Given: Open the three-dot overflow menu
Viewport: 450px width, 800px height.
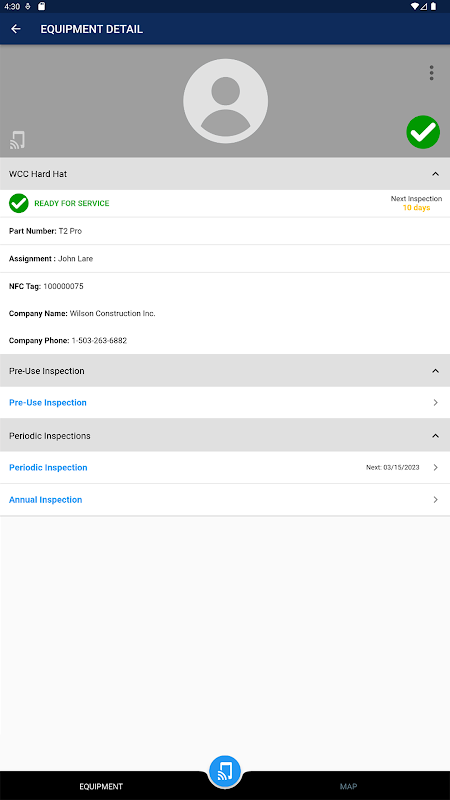Looking at the screenshot, I should pyautogui.click(x=432, y=73).
